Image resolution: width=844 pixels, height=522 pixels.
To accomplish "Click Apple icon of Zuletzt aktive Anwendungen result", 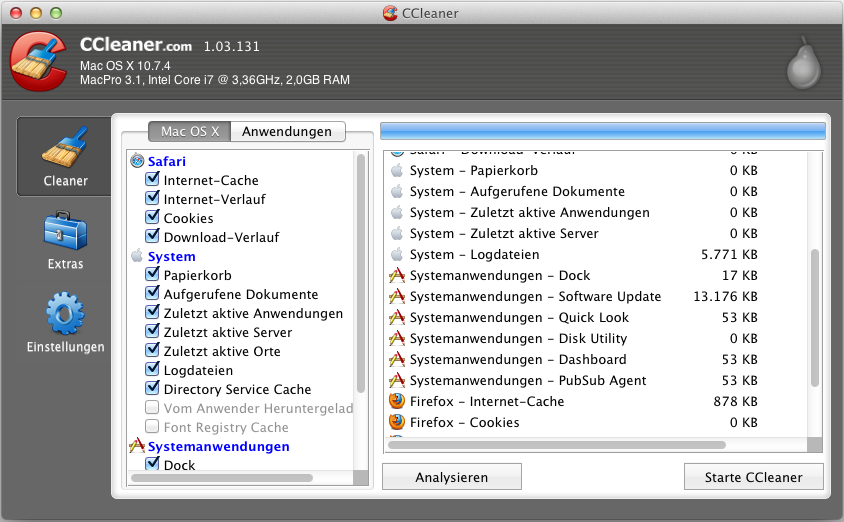I will (397, 212).
